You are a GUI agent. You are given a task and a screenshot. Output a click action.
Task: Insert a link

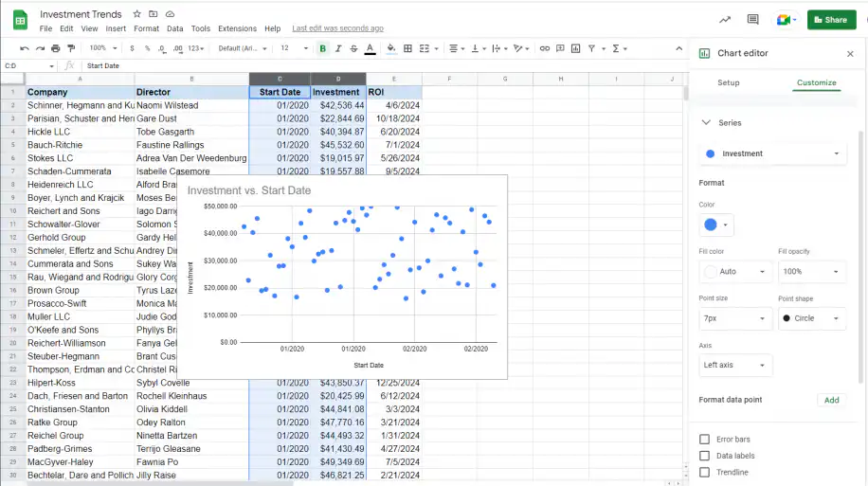click(545, 48)
